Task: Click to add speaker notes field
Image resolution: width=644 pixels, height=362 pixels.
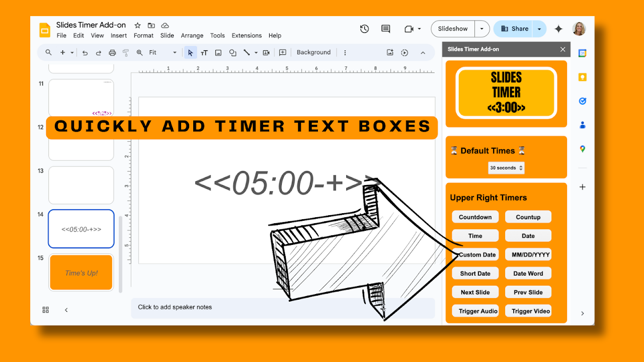Action: [x=283, y=308]
